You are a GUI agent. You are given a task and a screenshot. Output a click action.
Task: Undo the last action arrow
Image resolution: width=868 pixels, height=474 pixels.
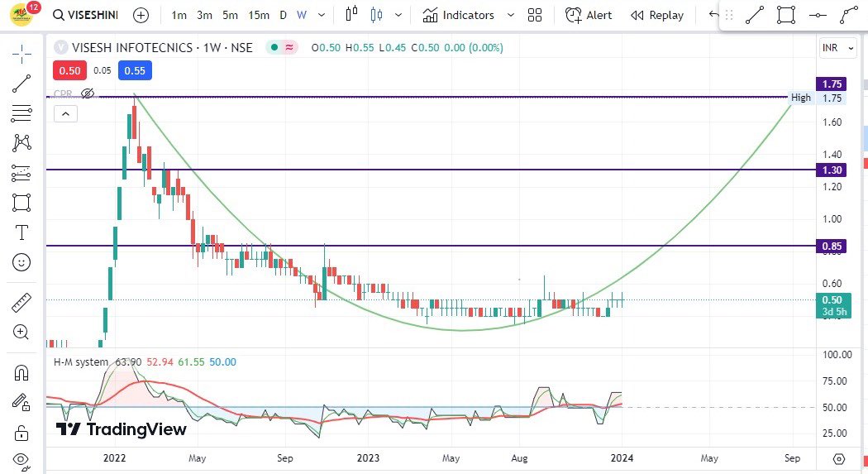coord(713,14)
